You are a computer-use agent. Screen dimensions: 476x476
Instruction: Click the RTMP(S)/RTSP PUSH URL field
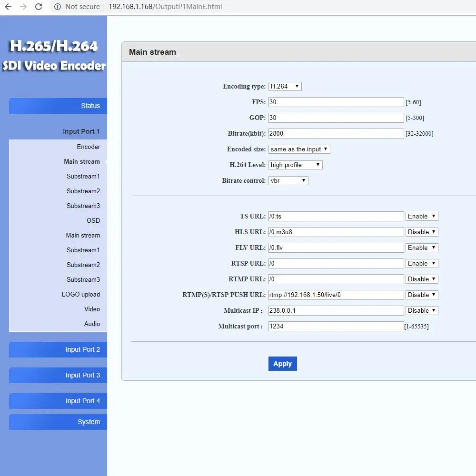click(336, 295)
